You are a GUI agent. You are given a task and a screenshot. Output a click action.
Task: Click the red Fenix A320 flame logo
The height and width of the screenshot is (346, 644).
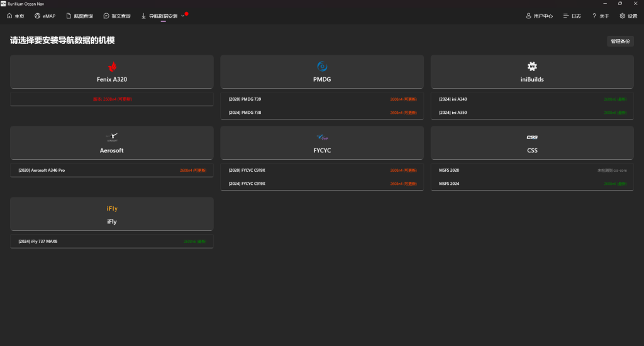coord(112,67)
